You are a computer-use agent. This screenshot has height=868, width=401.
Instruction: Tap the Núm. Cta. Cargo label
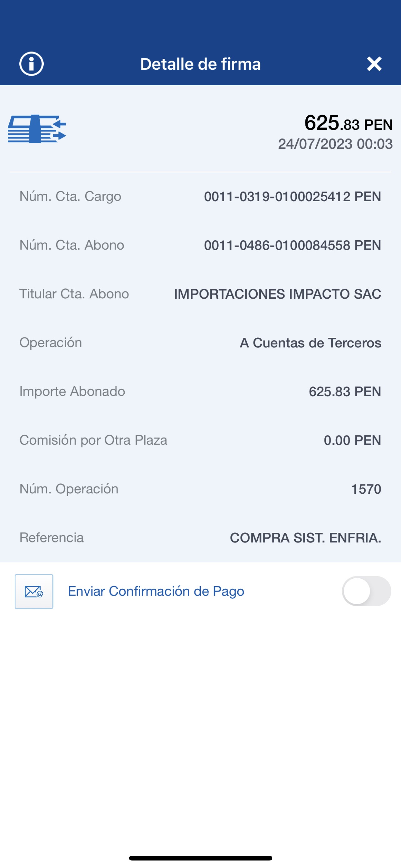70,196
